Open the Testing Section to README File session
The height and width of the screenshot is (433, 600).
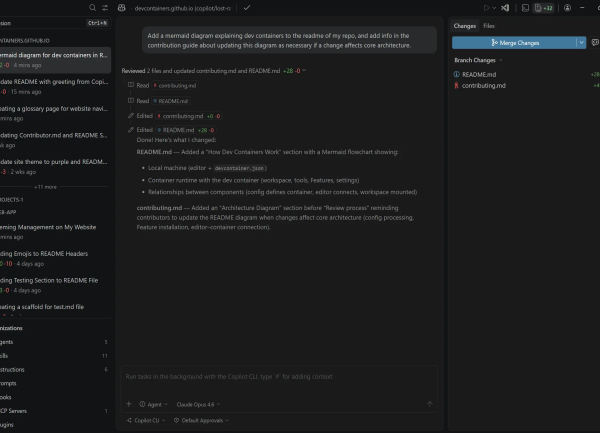point(55,285)
